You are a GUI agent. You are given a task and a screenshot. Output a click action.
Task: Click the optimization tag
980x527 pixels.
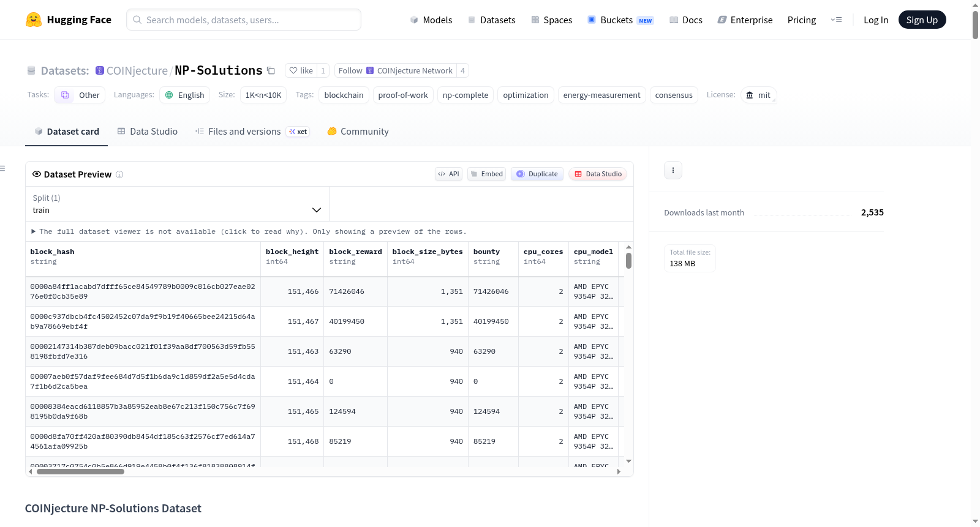coord(526,95)
